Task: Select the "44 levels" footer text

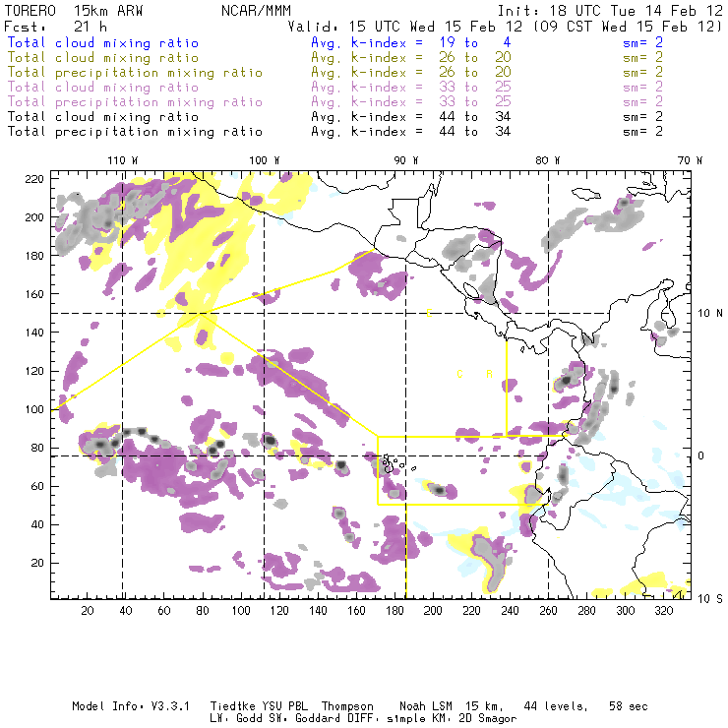Action: tap(556, 706)
